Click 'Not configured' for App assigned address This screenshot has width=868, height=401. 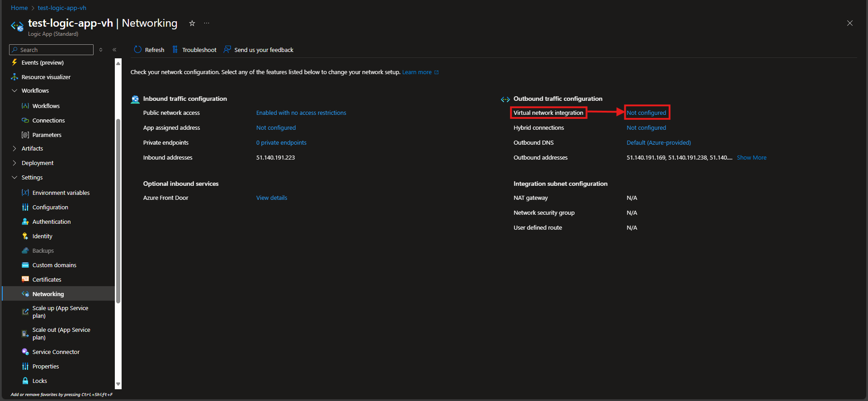coord(276,127)
